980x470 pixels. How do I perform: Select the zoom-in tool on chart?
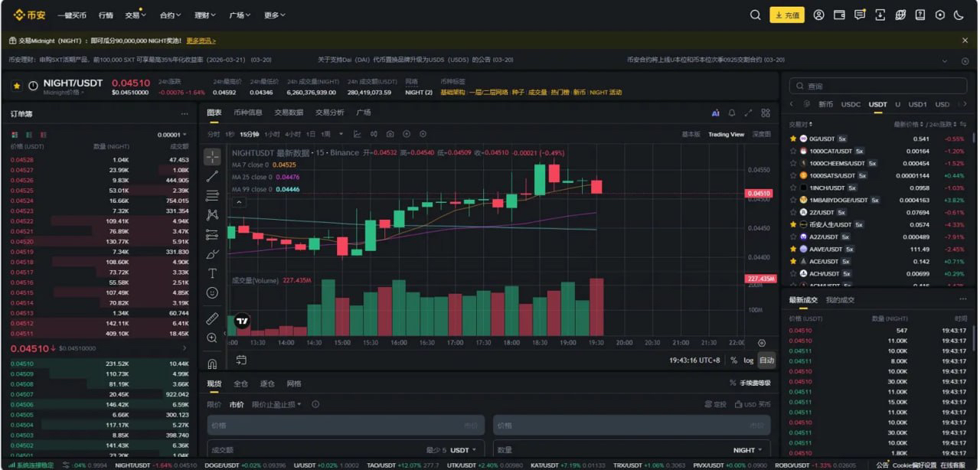click(212, 338)
